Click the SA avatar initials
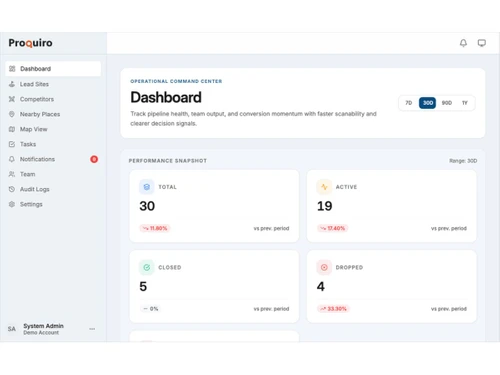The height and width of the screenshot is (375, 500). (x=12, y=329)
